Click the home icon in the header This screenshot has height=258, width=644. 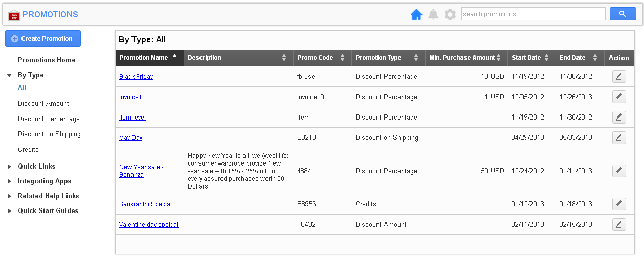tap(416, 14)
